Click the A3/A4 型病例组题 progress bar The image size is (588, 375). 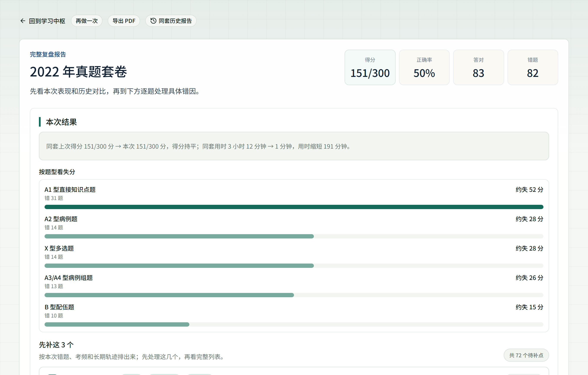pos(294,295)
